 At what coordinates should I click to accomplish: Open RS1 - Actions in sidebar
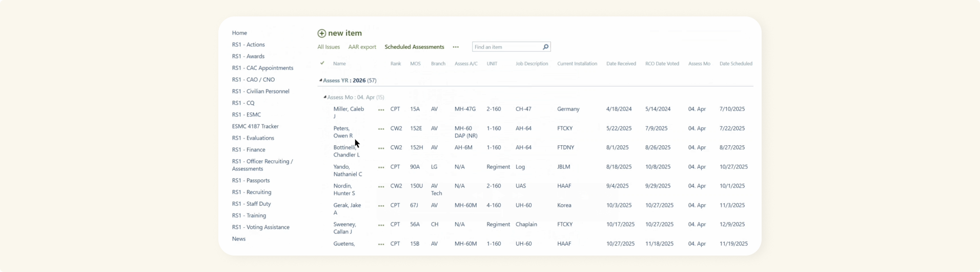point(248,45)
